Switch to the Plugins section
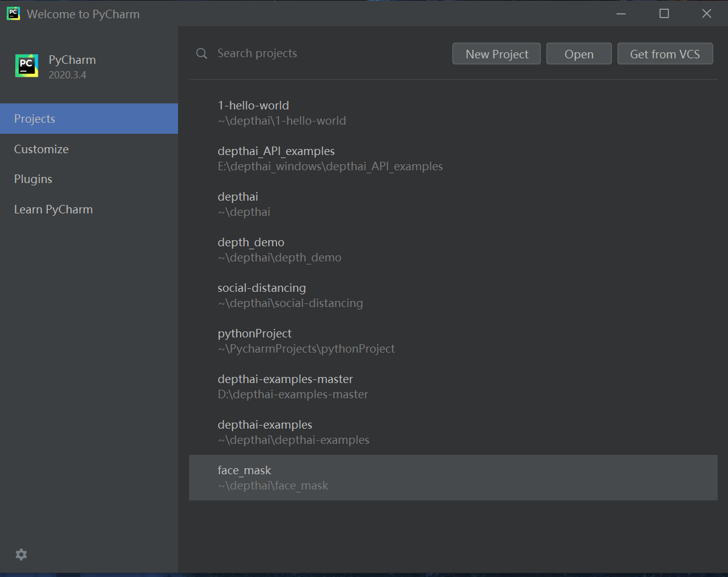The image size is (728, 577). (89, 179)
